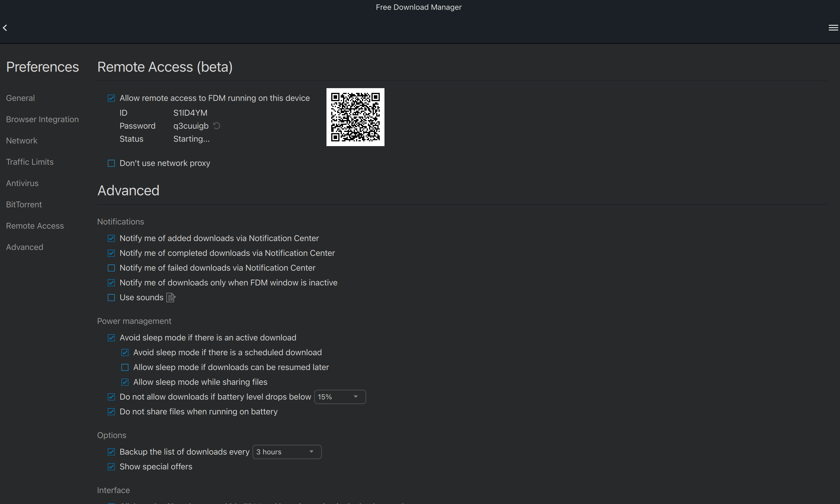Click the Interface section label
The width and height of the screenshot is (840, 504).
click(113, 490)
